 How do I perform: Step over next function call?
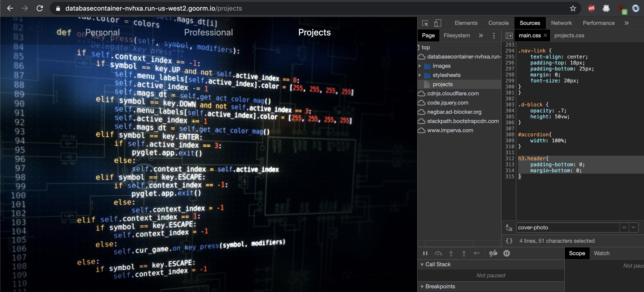[438, 254]
